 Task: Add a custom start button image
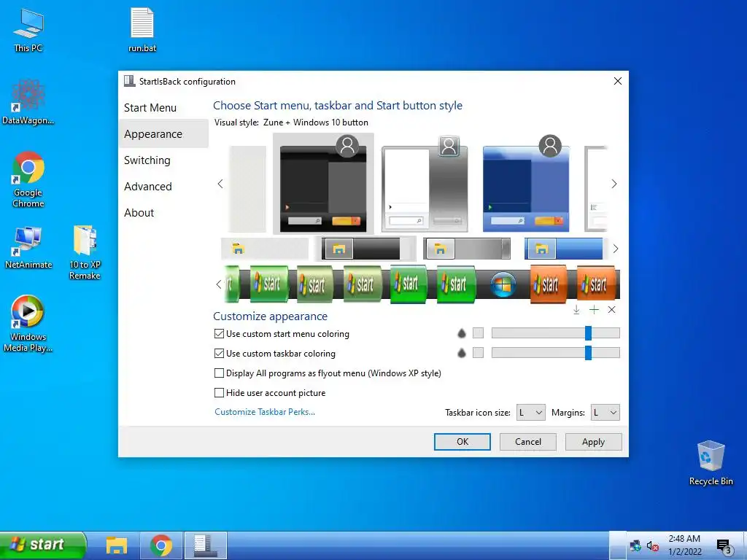tap(594, 310)
